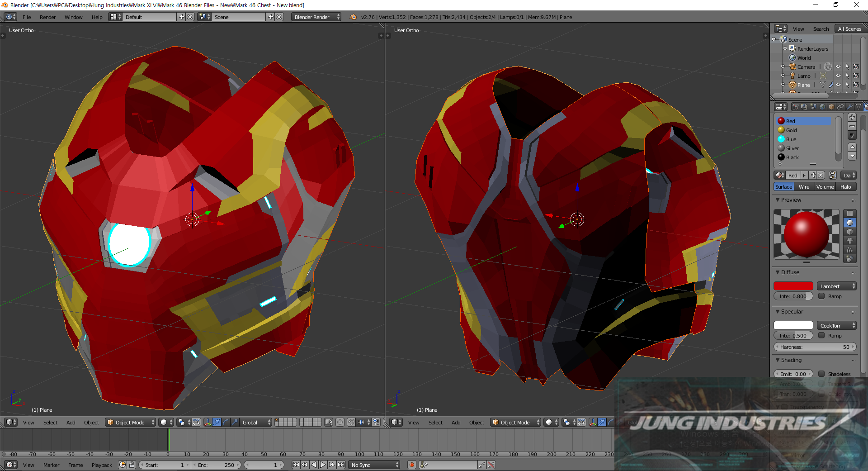Select the scale manipulator in left viewport header
868x471 pixels.
(235, 422)
